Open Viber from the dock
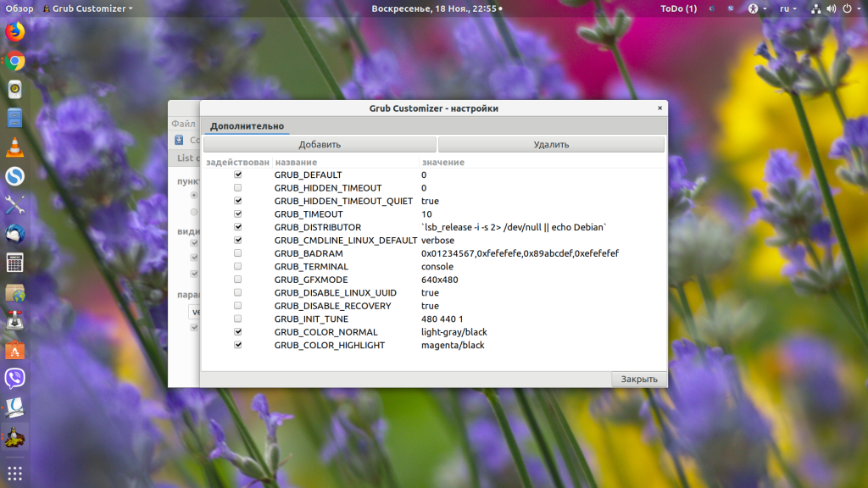The height and width of the screenshot is (488, 868). point(14,378)
